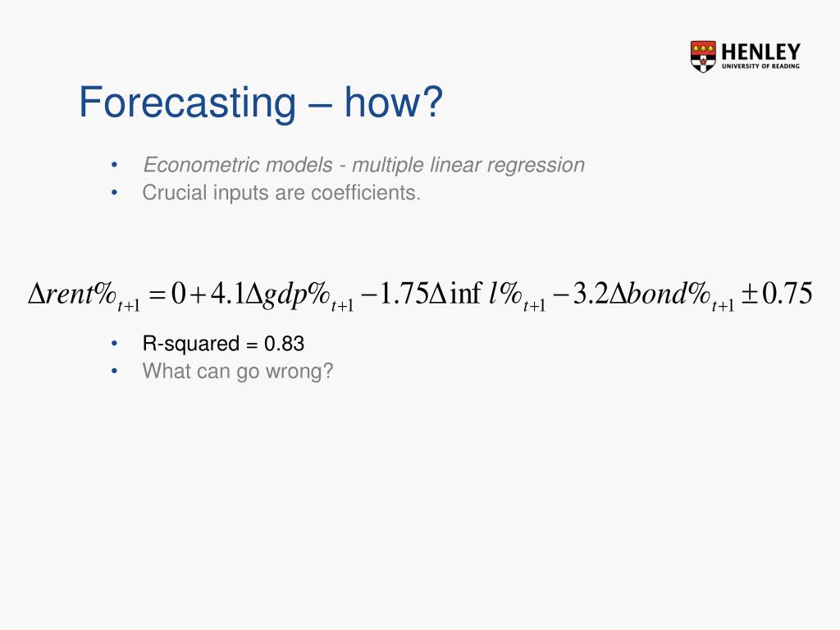Click the bullet dot before 'What can go wrong?'
Image resolution: width=840 pixels, height=630 pixels.
(114, 371)
